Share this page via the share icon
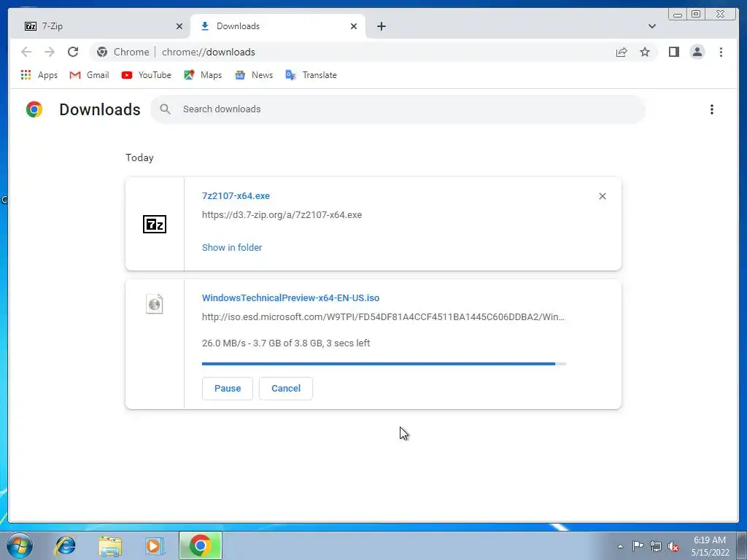Viewport: 747px width, 560px height. (622, 52)
